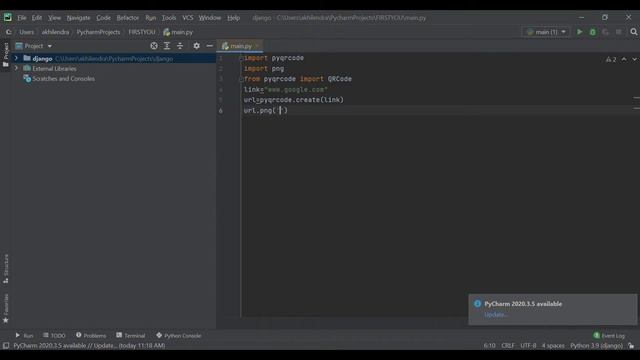This screenshot has width=640, height=360.
Task: Change CRLF line separator
Action: tap(508, 346)
